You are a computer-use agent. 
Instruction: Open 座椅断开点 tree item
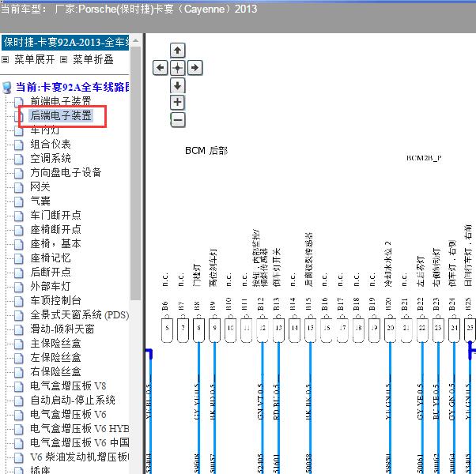(x=55, y=230)
